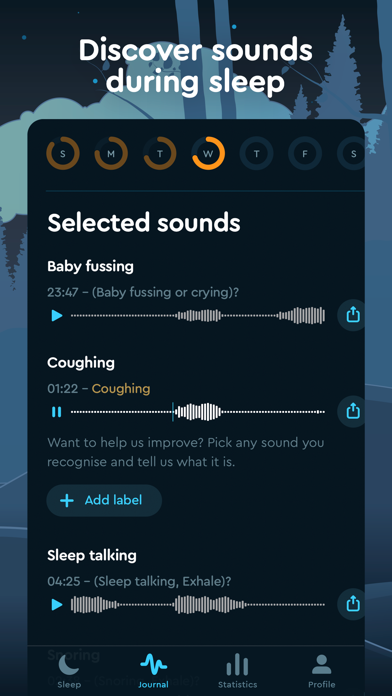This screenshot has height=696, width=392.
Task: Share the Coughing sound clip
Action: coord(352,411)
